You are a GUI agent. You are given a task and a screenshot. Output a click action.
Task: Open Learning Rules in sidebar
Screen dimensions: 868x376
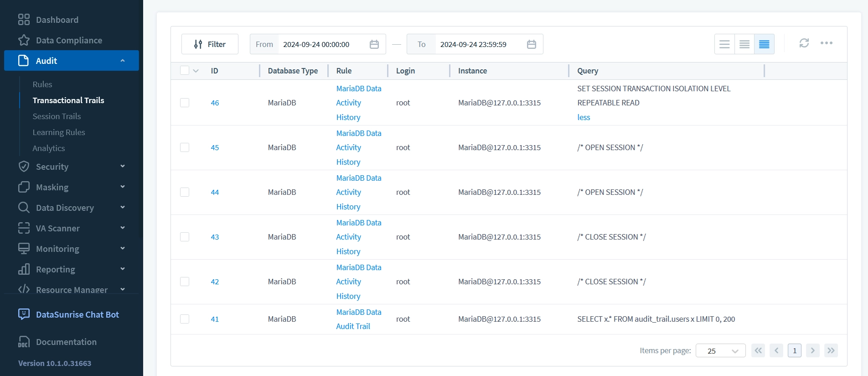pos(59,132)
